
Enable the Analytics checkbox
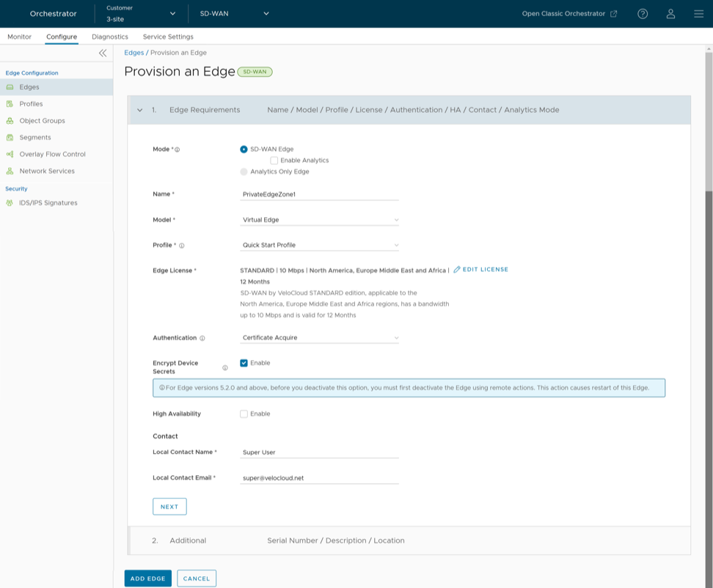pos(274,161)
